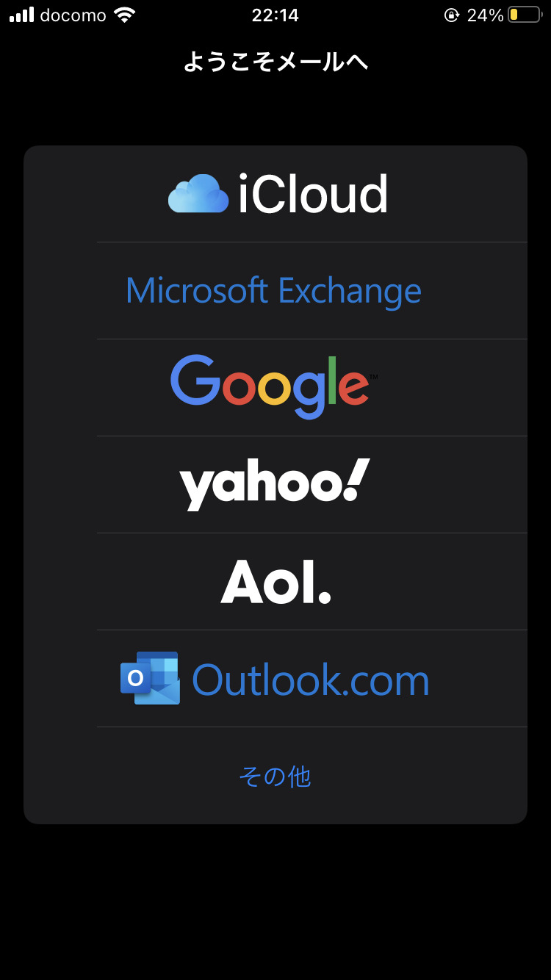Tap the exclamation mark in yahoo! logo
The width and height of the screenshot is (551, 980).
tap(356, 480)
